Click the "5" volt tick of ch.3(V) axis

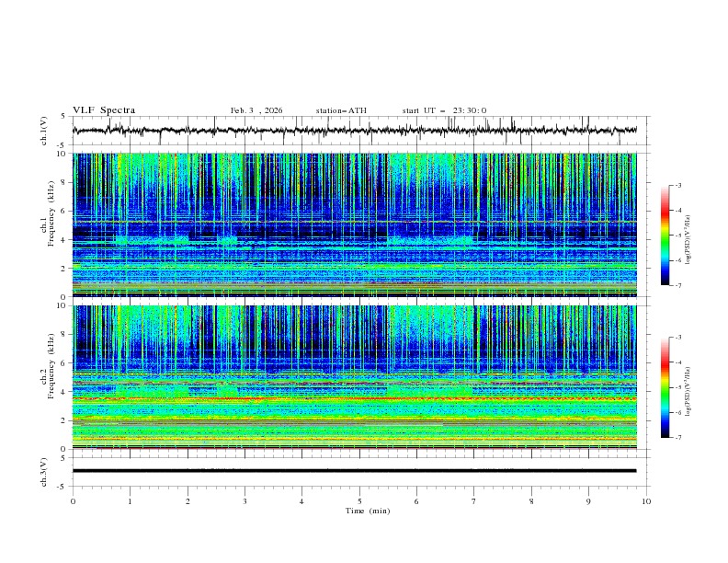[64, 457]
